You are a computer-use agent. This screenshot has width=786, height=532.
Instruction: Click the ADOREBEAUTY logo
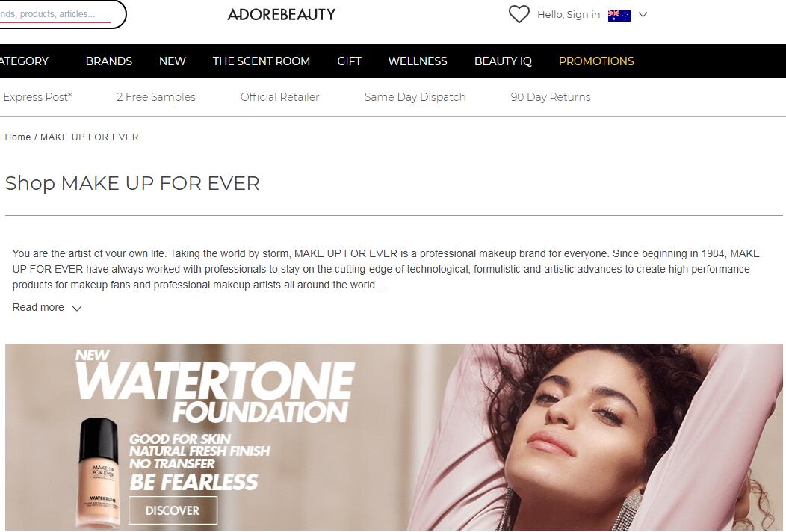point(281,14)
